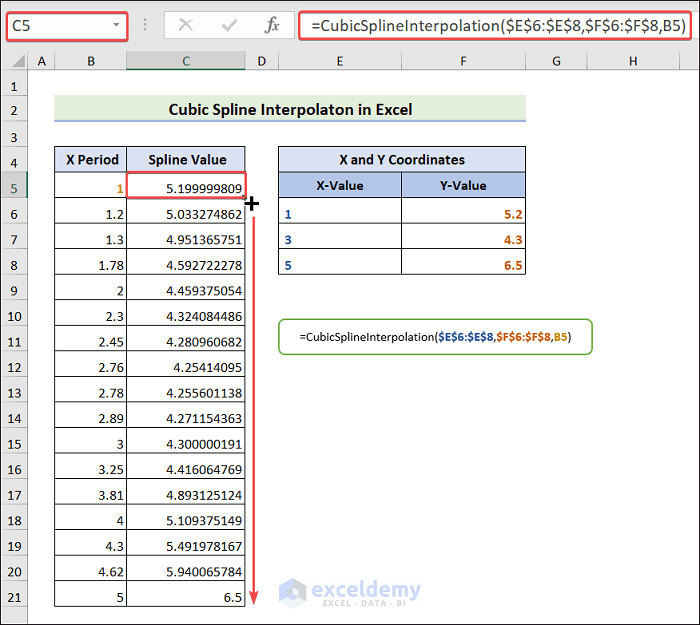
Task: Select column D header
Action: [262, 61]
